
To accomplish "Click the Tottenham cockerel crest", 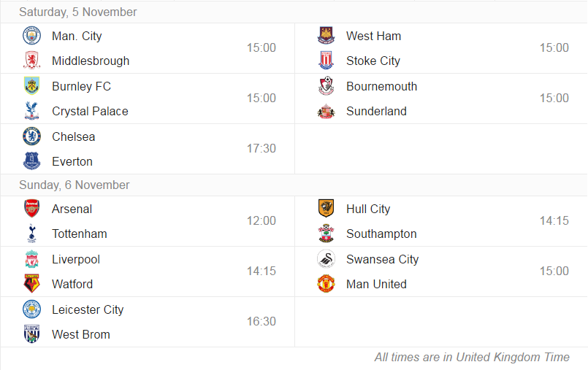I will click(x=32, y=234).
